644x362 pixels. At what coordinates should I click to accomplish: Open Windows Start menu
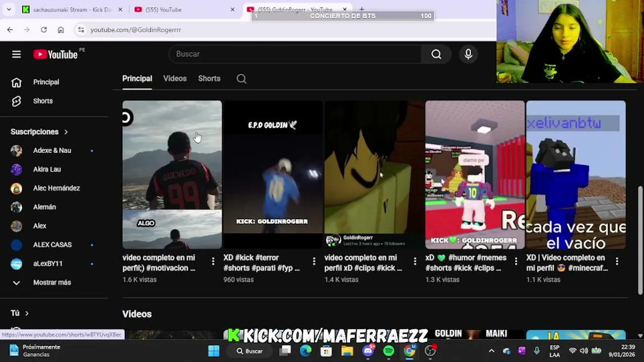[x=214, y=351]
